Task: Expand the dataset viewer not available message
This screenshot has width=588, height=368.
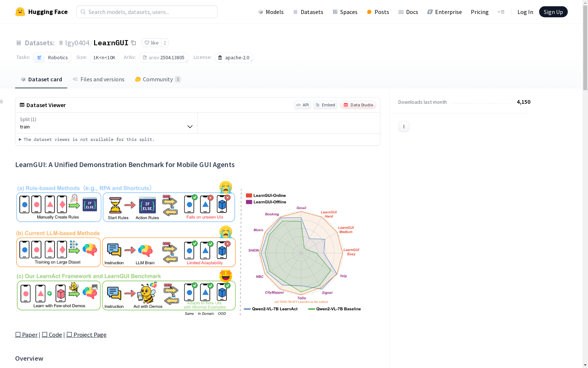Action: tap(87, 139)
